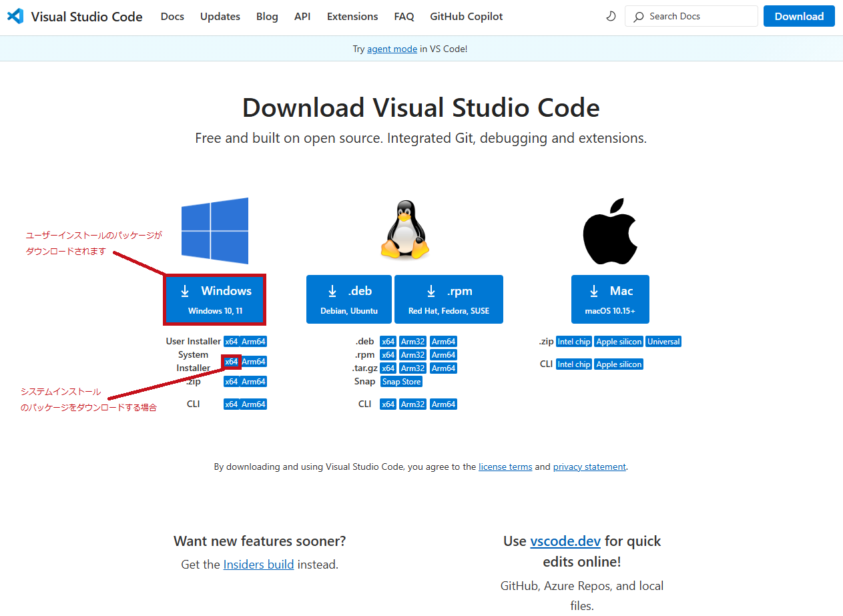The height and width of the screenshot is (616, 843).
Task: Select Windows System Installer Arm64
Action: (254, 362)
